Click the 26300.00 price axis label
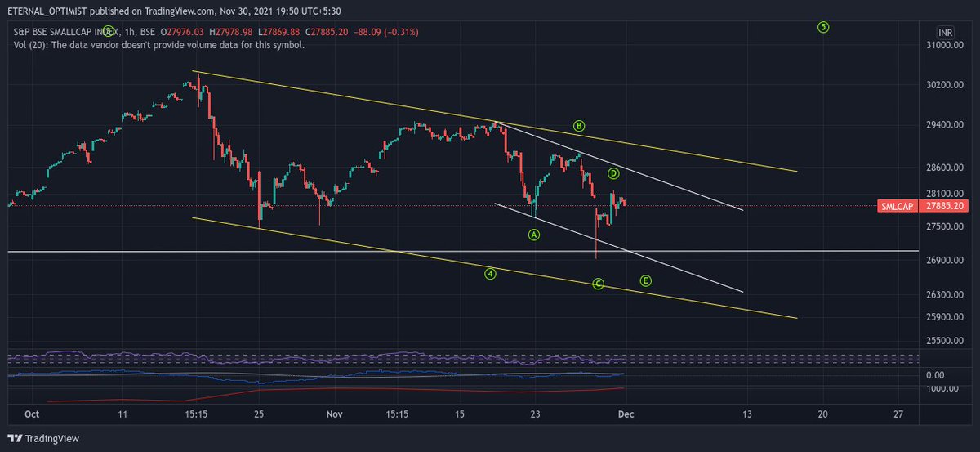 pyautogui.click(x=946, y=294)
